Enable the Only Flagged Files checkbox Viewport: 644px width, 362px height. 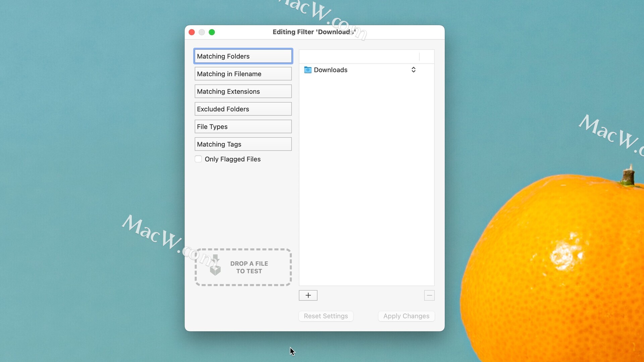click(198, 159)
